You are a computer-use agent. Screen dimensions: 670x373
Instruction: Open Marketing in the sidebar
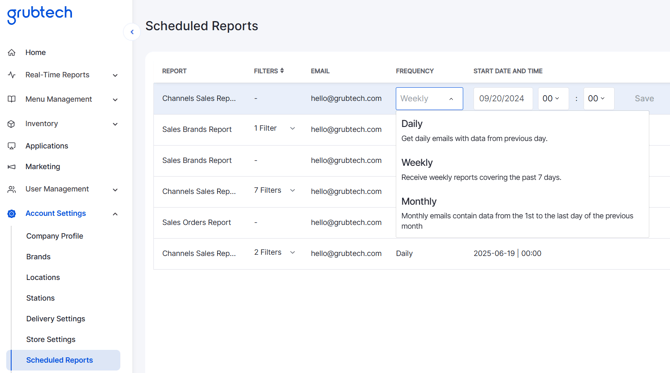click(43, 167)
